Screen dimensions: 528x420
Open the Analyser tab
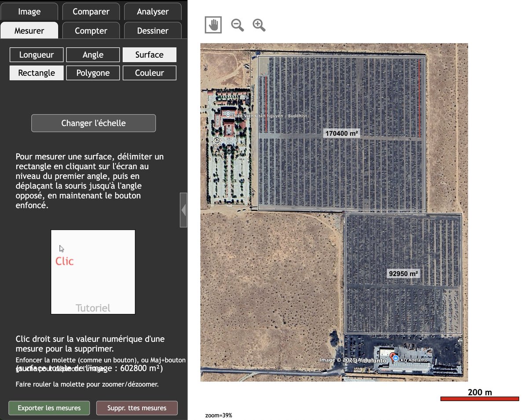click(x=153, y=11)
